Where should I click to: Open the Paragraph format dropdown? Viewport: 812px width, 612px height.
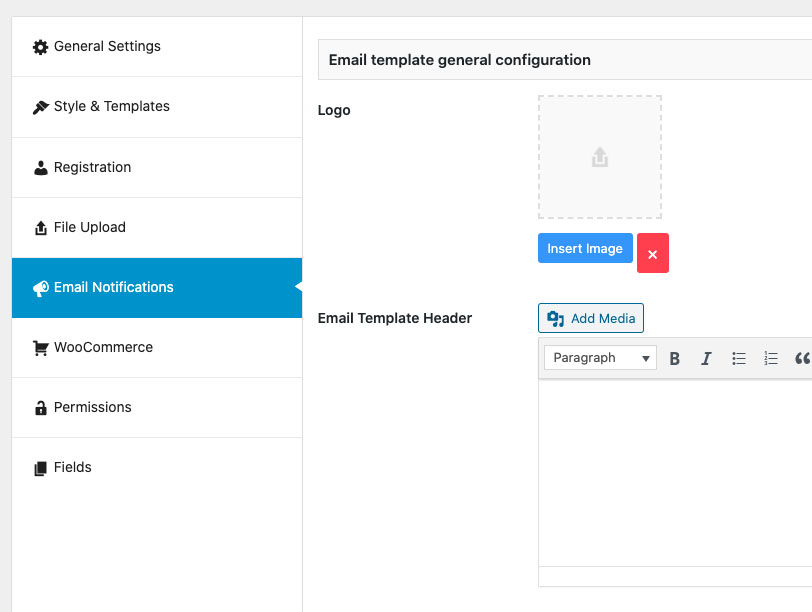[x=600, y=358]
